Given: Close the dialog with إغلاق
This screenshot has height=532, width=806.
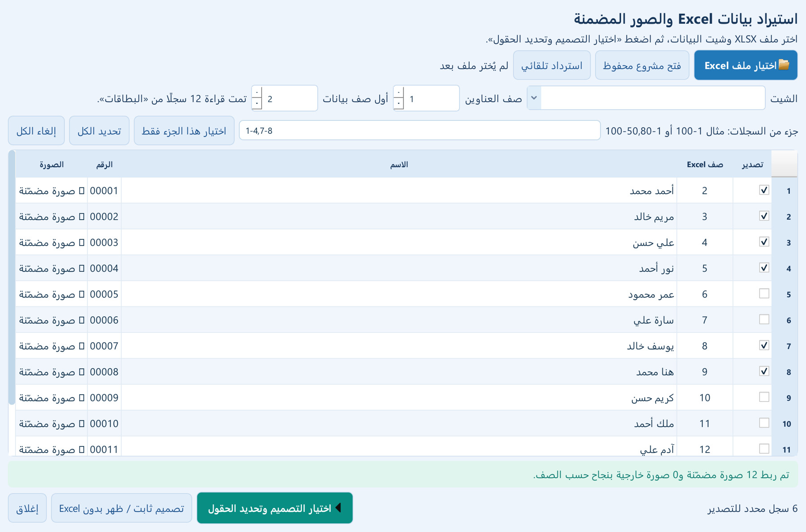Looking at the screenshot, I should coord(27,508).
